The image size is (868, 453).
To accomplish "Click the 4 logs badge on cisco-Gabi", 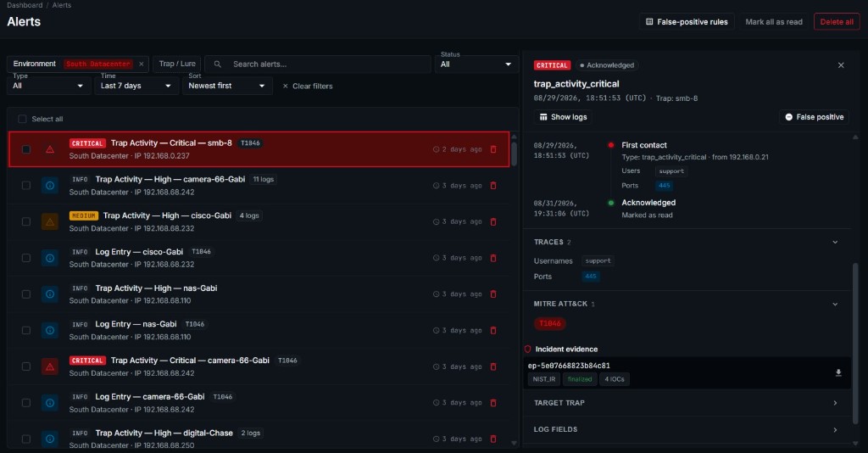I will (x=249, y=215).
